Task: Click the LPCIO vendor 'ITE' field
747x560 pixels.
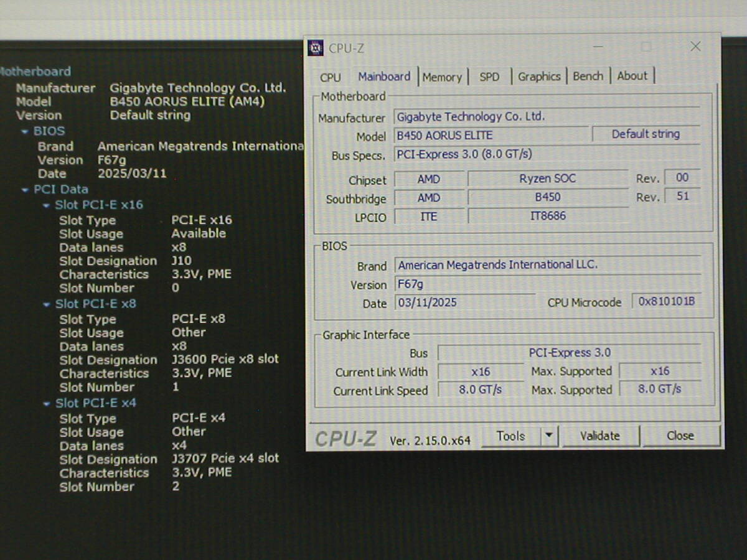Action: point(429,217)
